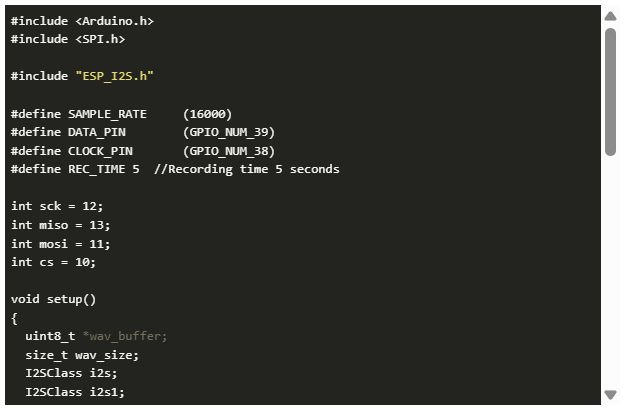Click the "int sck = 12;" line
631x412 pixels.
point(57,206)
